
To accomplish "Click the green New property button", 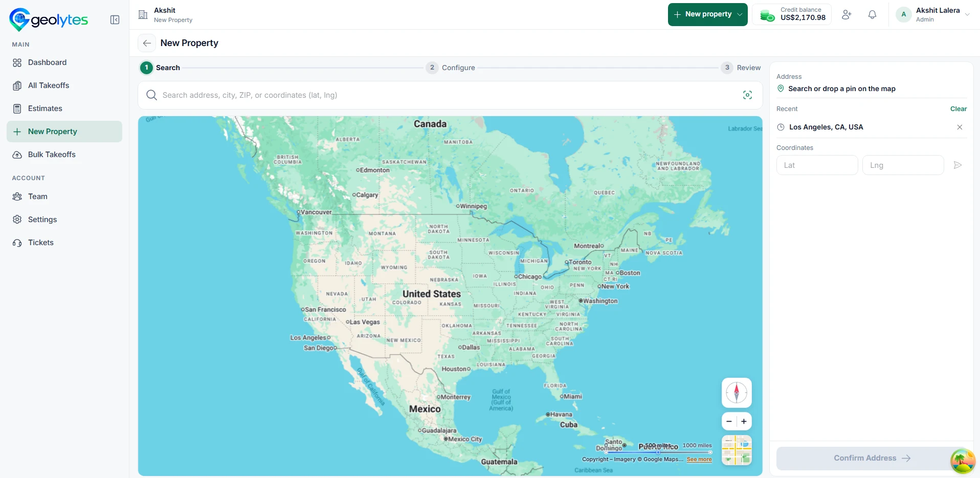I will point(708,14).
